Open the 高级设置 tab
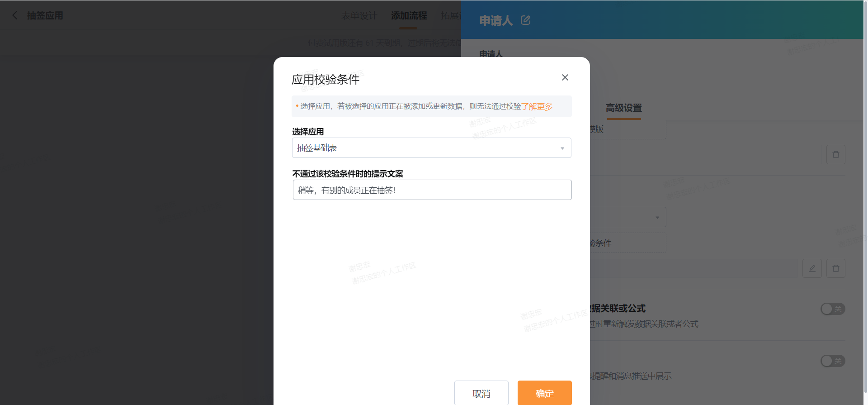The width and height of the screenshot is (868, 405). tap(624, 108)
